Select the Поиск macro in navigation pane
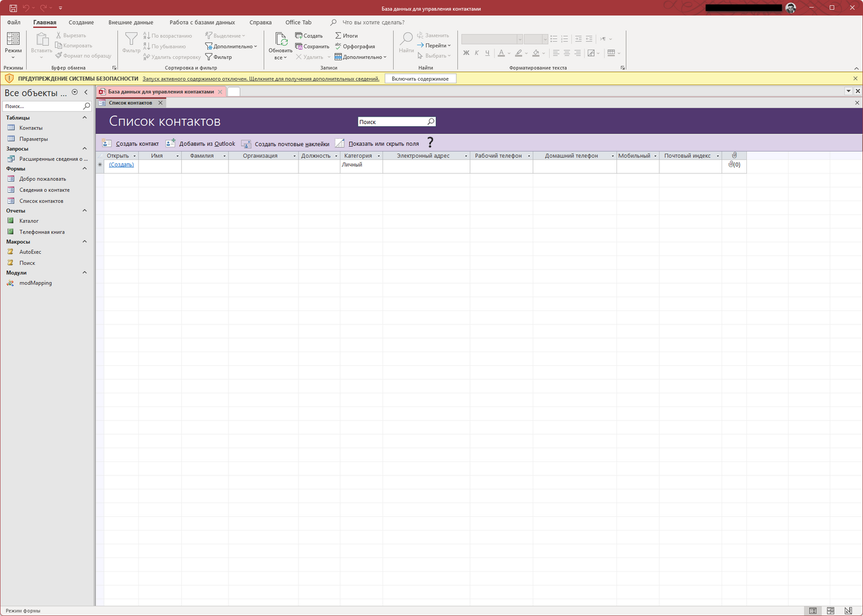Screen dimensions: 863x616 pos(27,263)
